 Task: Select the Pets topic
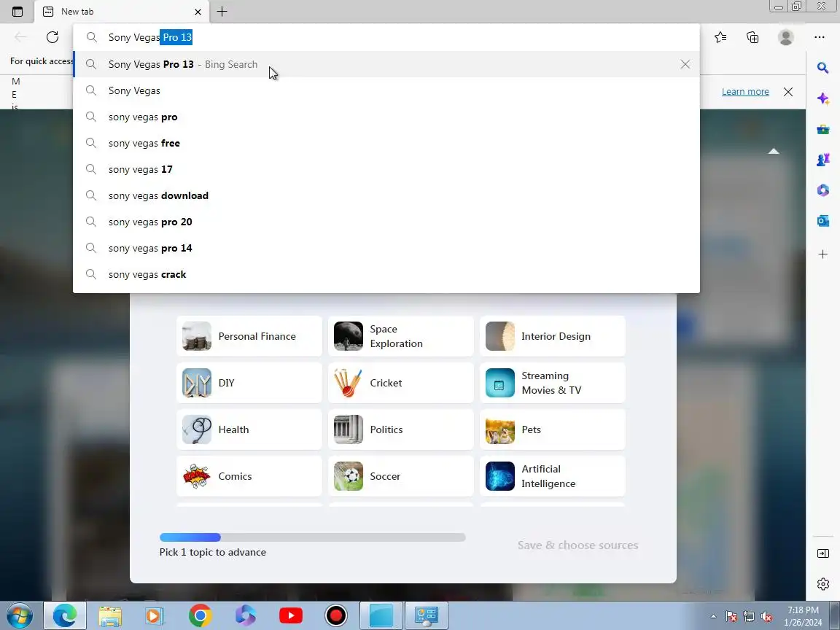(552, 429)
